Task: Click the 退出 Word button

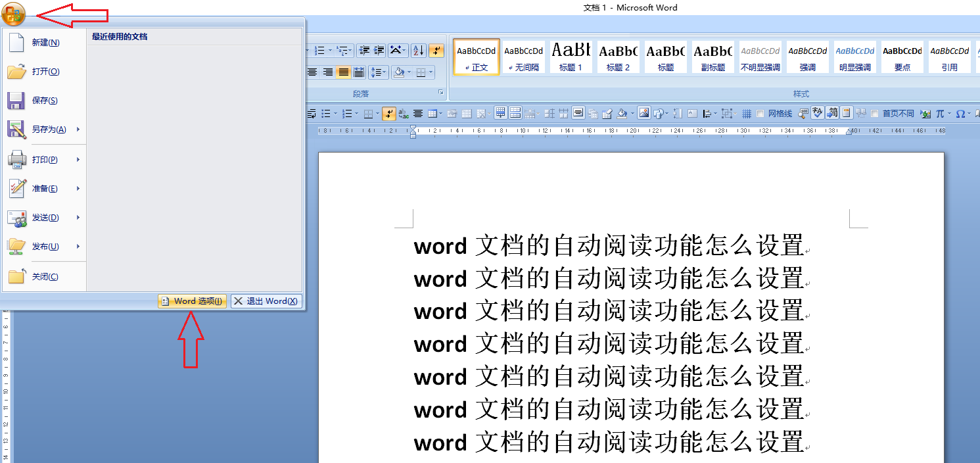Action: (267, 301)
